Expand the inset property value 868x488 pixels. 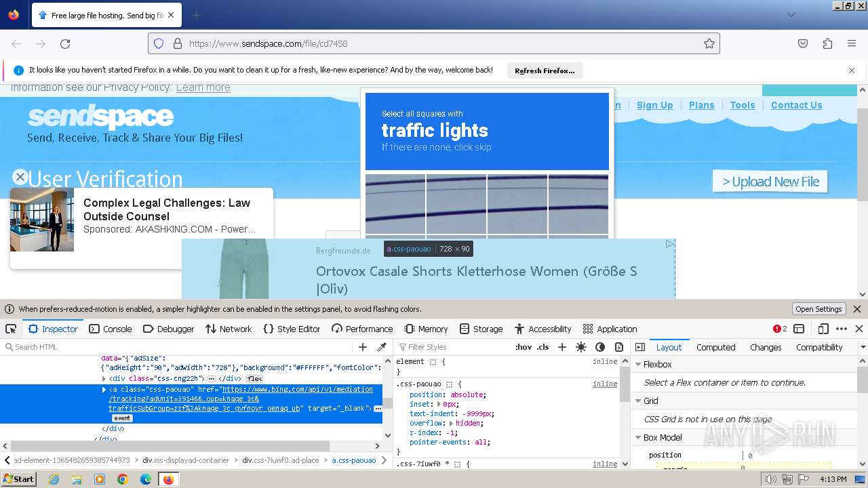439,404
